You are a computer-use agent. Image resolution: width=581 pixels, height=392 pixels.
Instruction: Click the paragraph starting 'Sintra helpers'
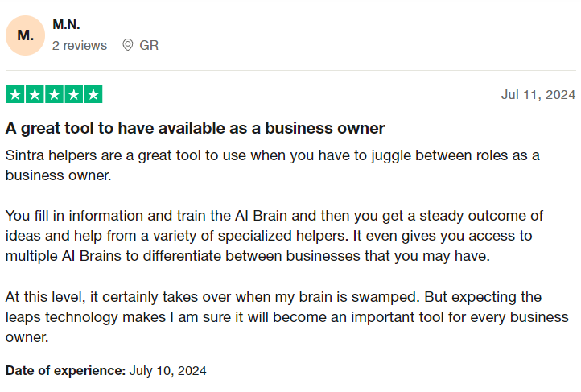point(272,165)
